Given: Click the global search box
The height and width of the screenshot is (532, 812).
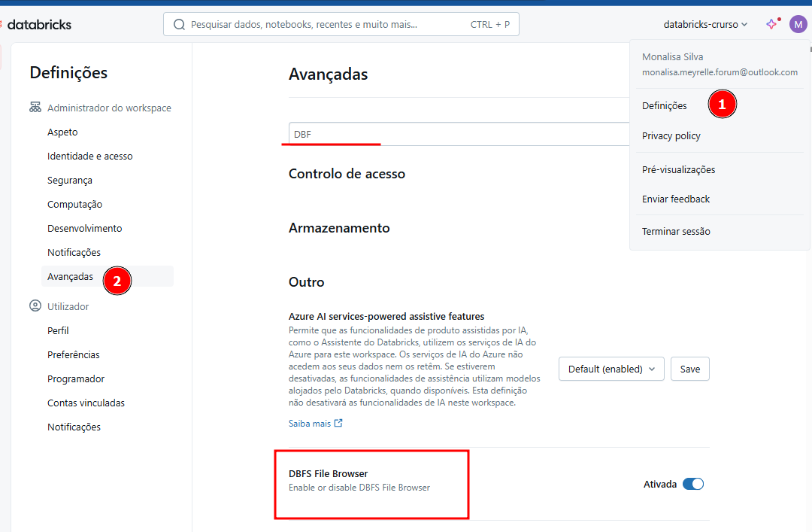Looking at the screenshot, I should point(341,24).
